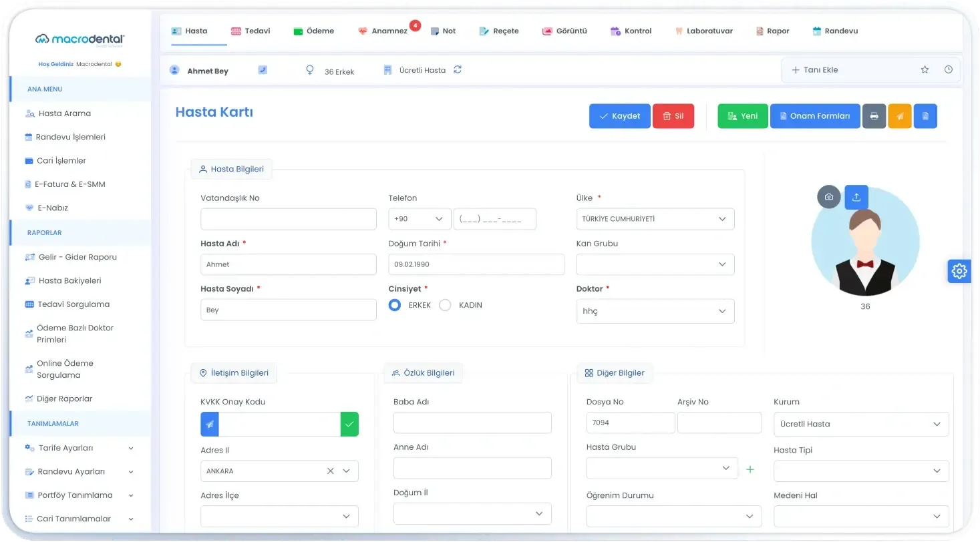Click the history clock icon
Viewport: 980px width, 542px height.
[x=949, y=69]
